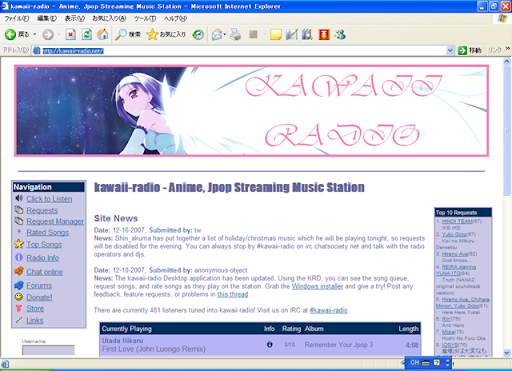Click the URL text in address bar
Image resolution: width=512 pixels, height=371 pixels.
[73, 51]
